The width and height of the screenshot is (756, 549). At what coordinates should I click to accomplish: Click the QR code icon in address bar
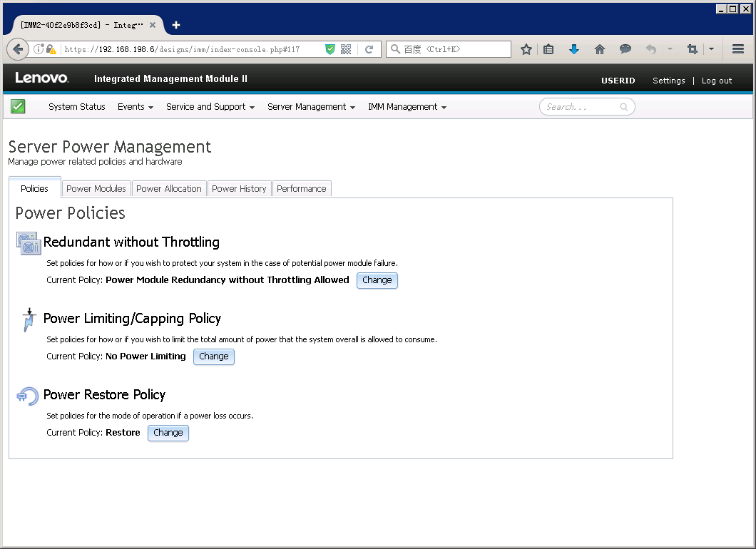coord(346,49)
